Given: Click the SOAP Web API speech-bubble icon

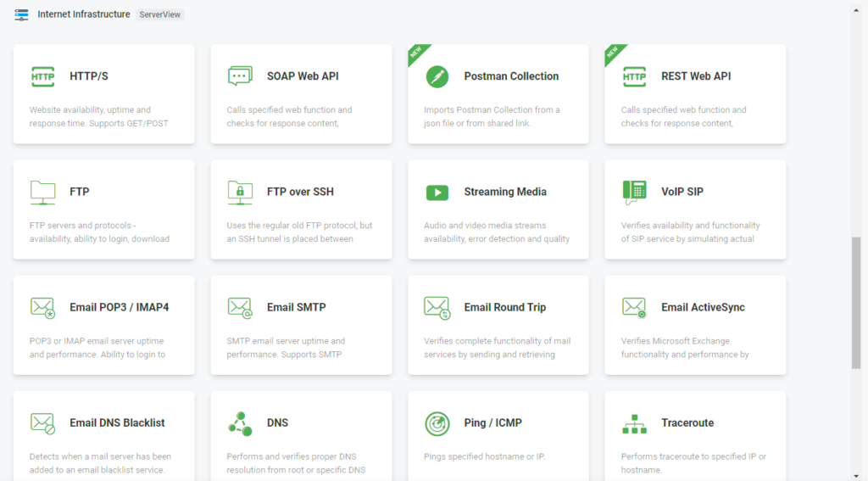Looking at the screenshot, I should pyautogui.click(x=240, y=76).
